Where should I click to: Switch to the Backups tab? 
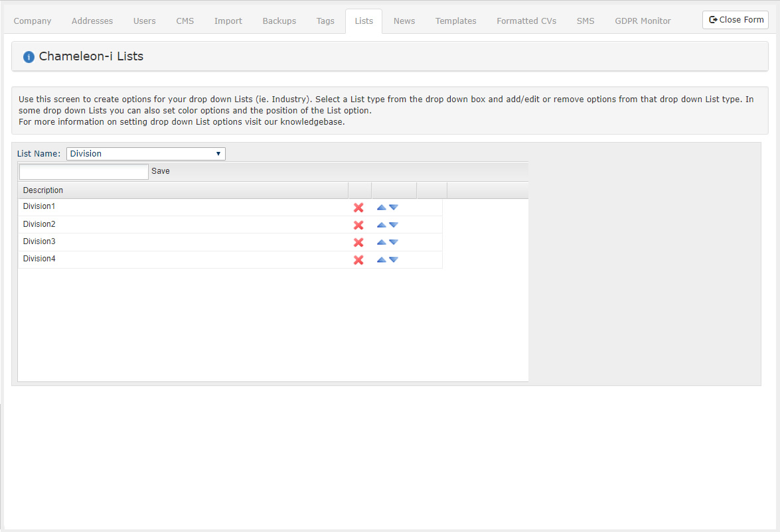[x=279, y=21]
